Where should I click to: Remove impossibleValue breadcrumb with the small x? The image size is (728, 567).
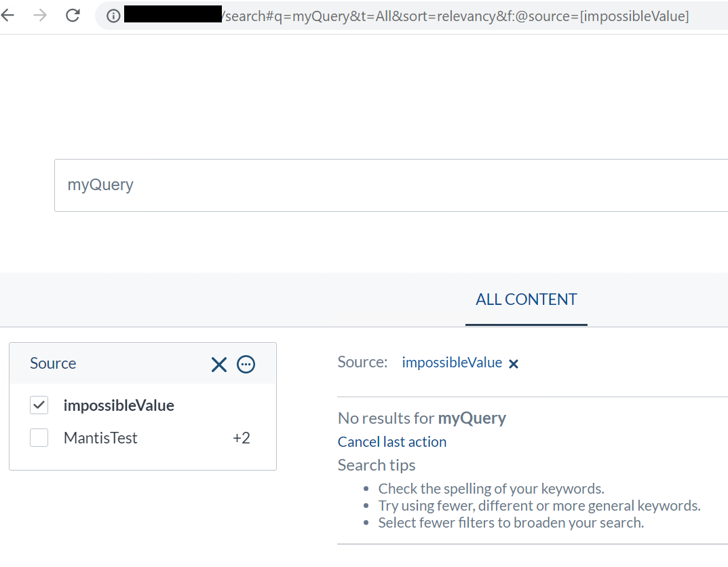pyautogui.click(x=514, y=364)
